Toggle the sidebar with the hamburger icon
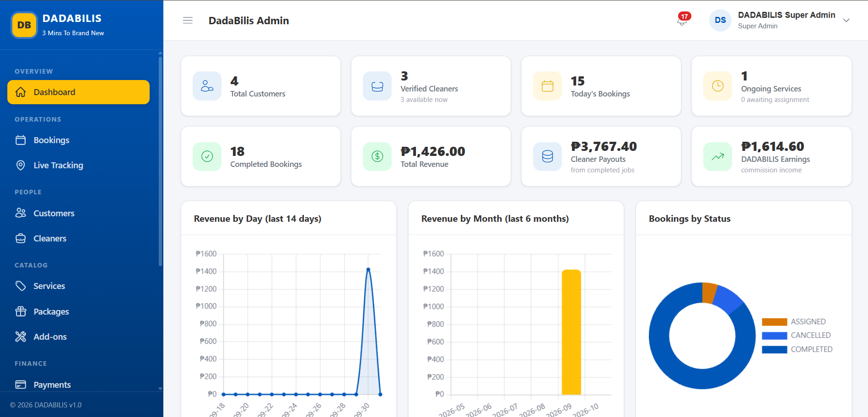The image size is (868, 417). 188,21
